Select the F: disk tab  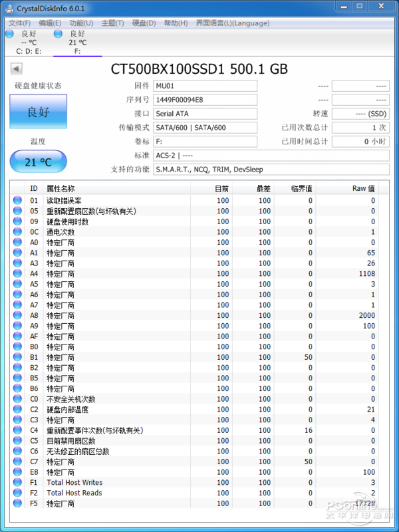tap(78, 43)
